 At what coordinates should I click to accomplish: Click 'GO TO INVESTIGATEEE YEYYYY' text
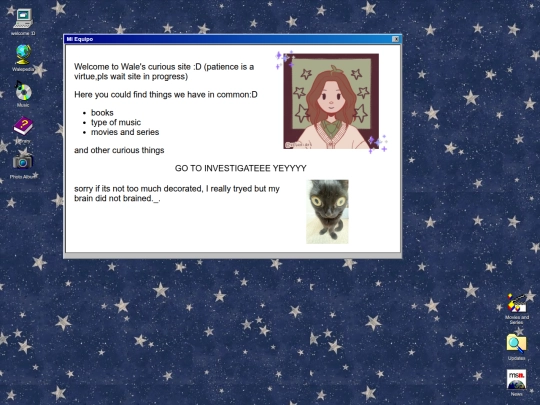coord(240,168)
